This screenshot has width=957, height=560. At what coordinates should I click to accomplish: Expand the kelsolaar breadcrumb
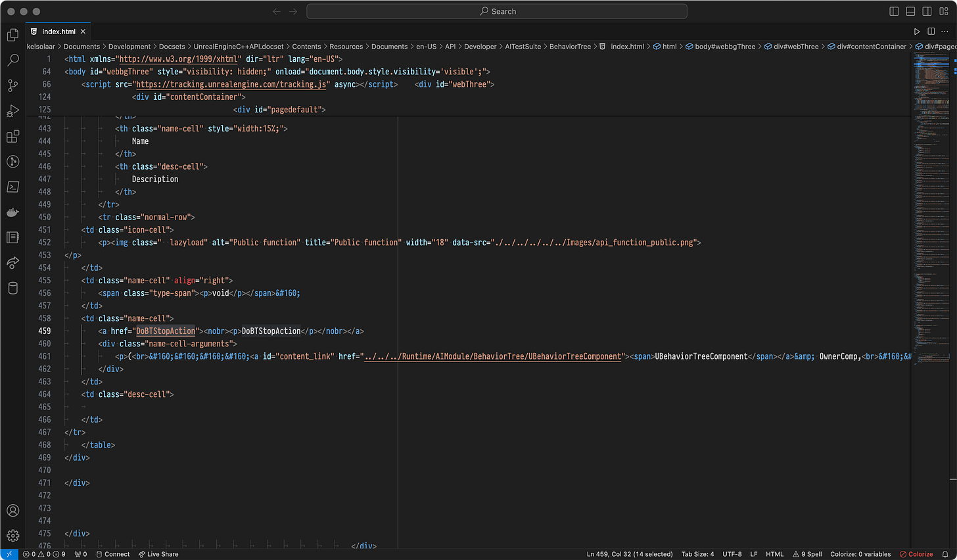point(41,47)
